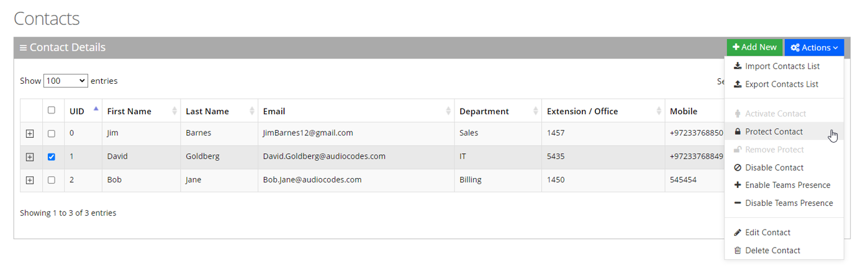Click the Disable Contact ban icon
868x268 pixels.
tap(738, 167)
